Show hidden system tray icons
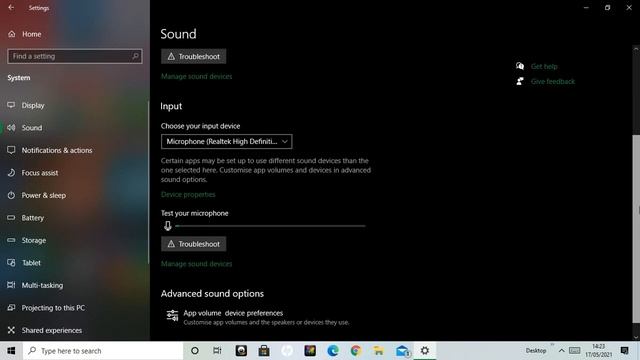640x360 pixels. pyautogui.click(x=562, y=351)
